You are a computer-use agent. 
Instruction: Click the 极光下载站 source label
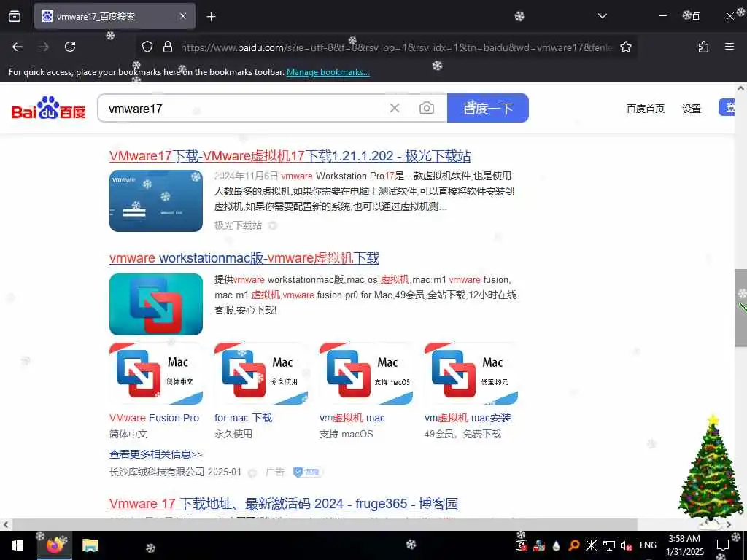coord(238,225)
